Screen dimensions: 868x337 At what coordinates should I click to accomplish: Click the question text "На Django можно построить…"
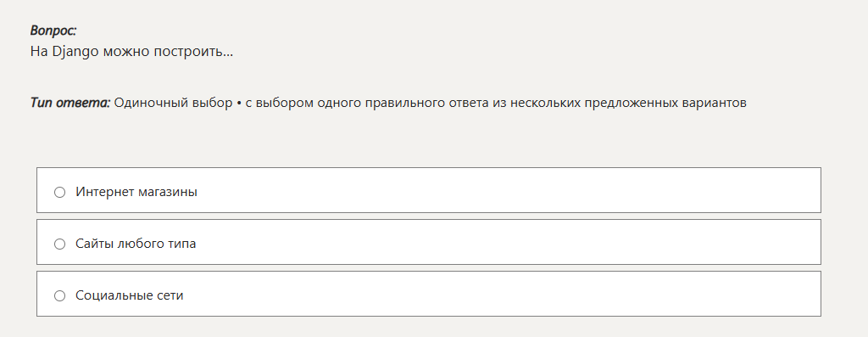pyautogui.click(x=131, y=52)
